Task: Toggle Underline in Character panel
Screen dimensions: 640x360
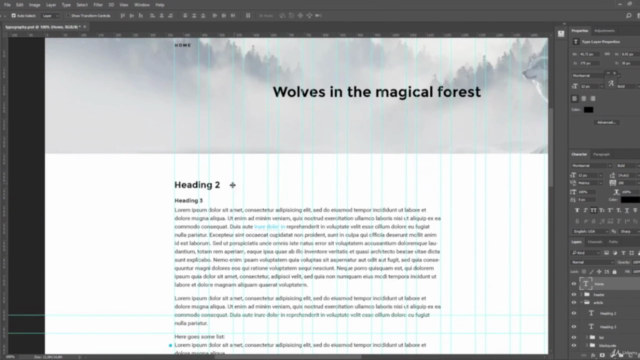Action: coord(627,210)
